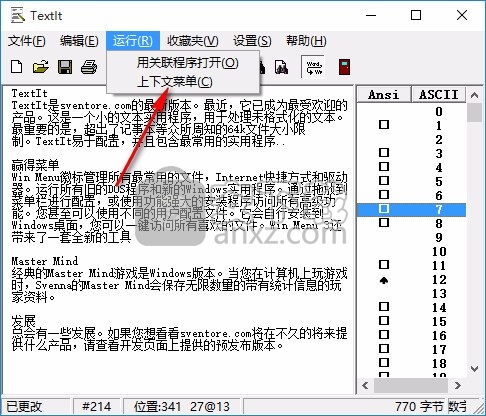Click the character list scroll-up arrow
The height and width of the screenshot is (416, 486).
(474, 95)
